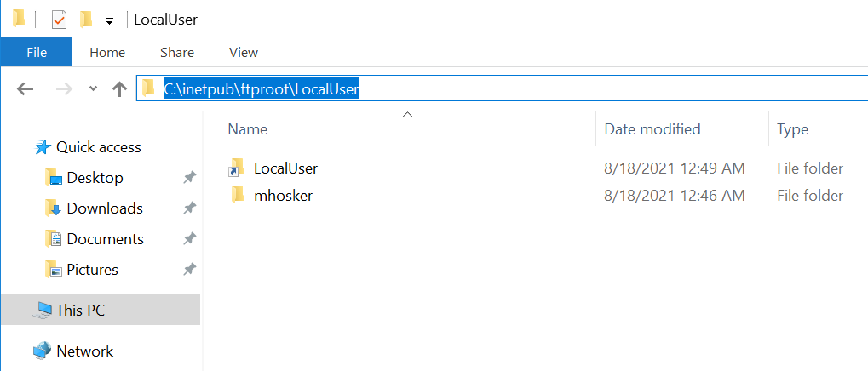Click the pin icon next to Documents
The width and height of the screenshot is (868, 371).
point(190,239)
